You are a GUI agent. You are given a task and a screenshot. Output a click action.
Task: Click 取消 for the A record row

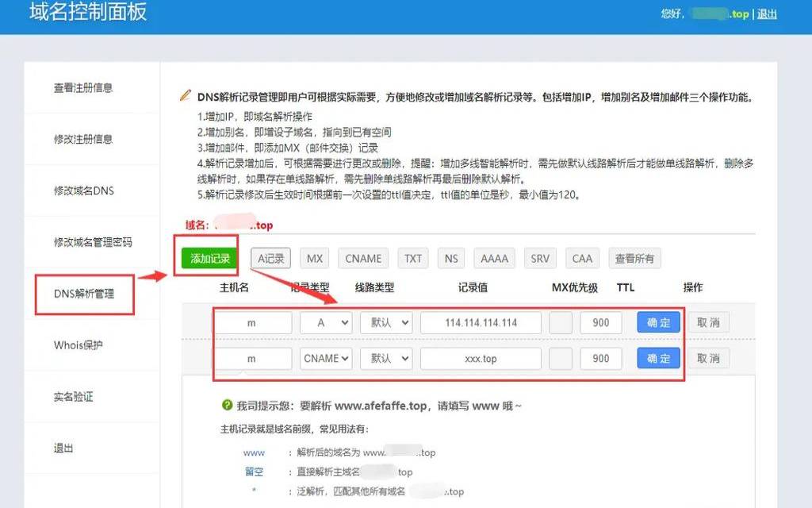(708, 322)
